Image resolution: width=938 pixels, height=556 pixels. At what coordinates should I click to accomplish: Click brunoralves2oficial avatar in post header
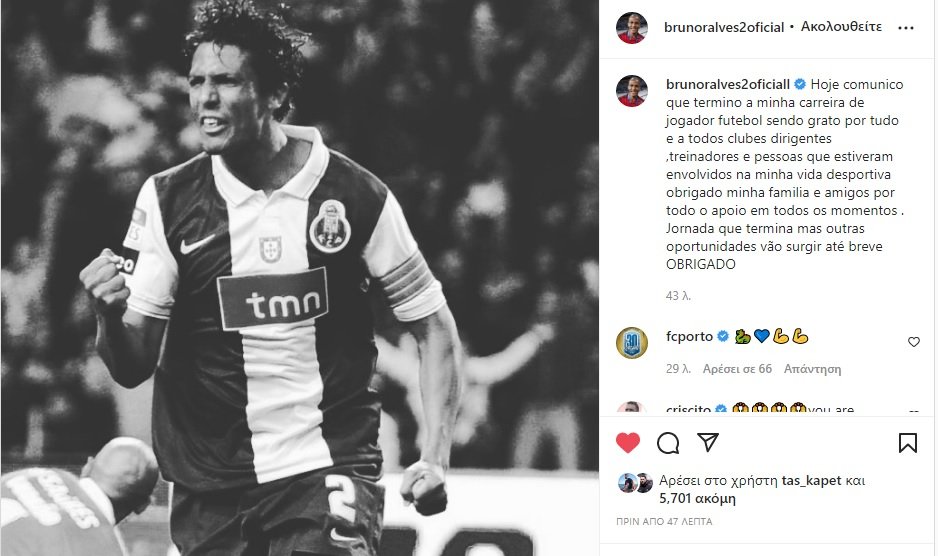(x=632, y=28)
